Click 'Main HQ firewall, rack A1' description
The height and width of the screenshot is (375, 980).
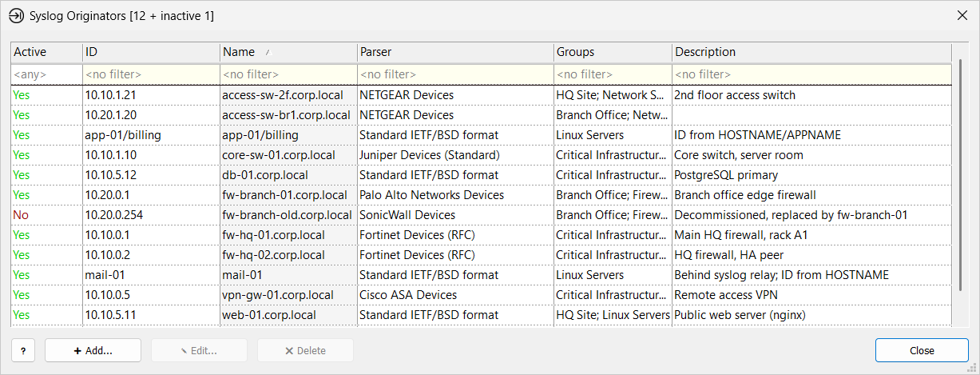pos(811,235)
